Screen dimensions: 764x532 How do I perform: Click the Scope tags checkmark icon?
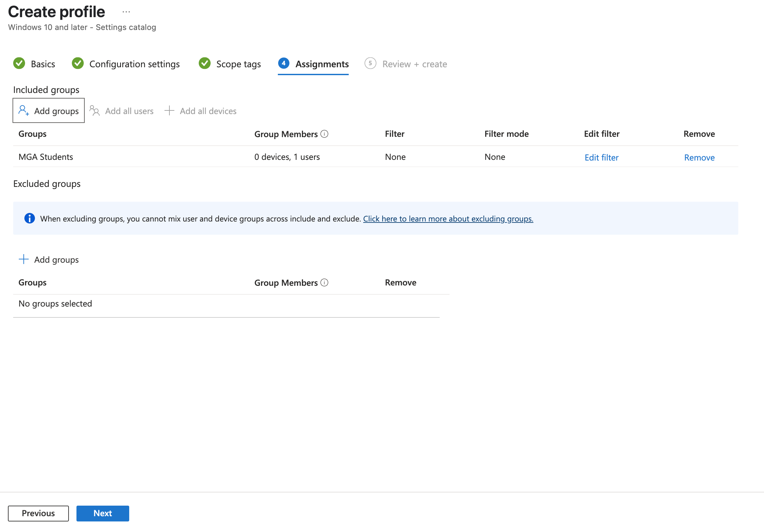pyautogui.click(x=204, y=64)
